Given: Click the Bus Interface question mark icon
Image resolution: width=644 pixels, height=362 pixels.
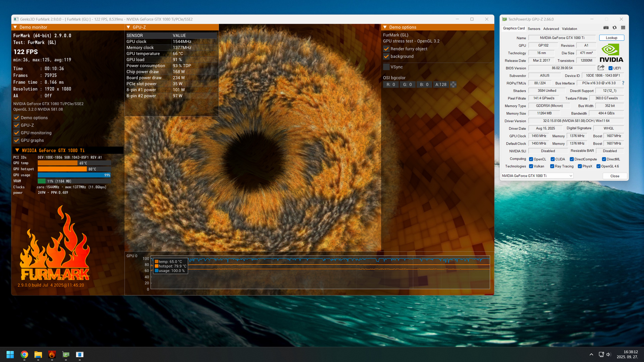Looking at the screenshot, I should coord(623,83).
